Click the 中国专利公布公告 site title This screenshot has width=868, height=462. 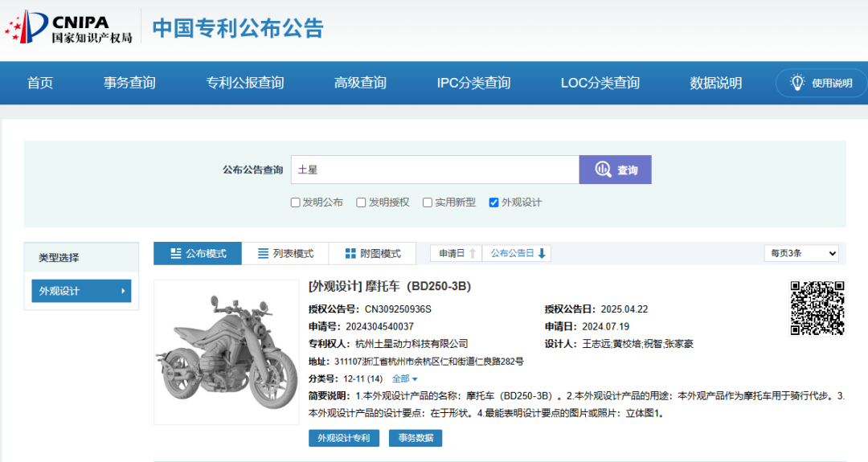pyautogui.click(x=238, y=28)
